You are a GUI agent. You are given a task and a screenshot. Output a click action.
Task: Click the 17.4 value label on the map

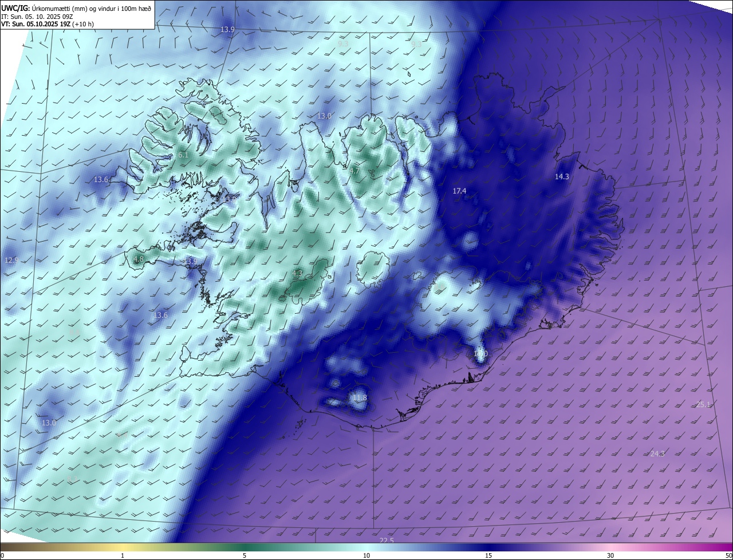pyautogui.click(x=459, y=191)
